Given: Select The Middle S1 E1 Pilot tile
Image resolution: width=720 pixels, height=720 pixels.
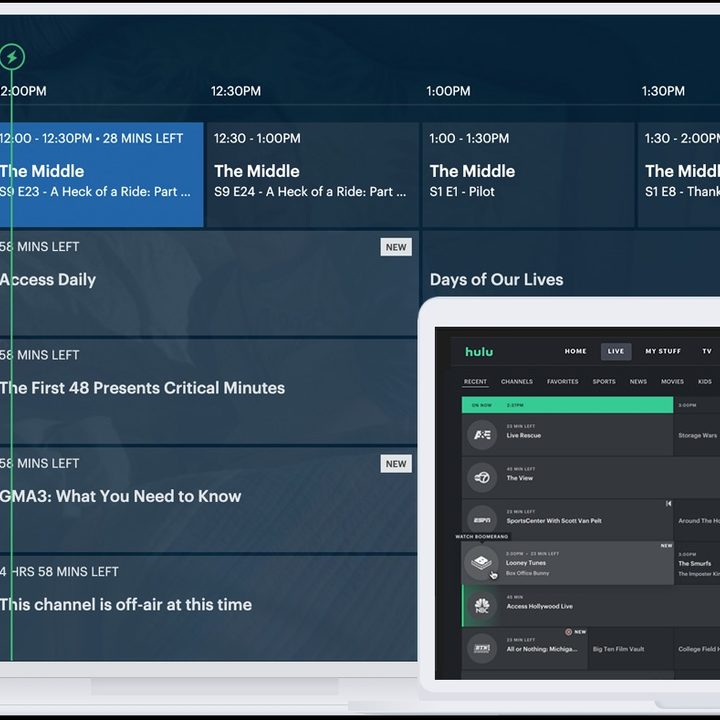Looking at the screenshot, I should pyautogui.click(x=528, y=174).
